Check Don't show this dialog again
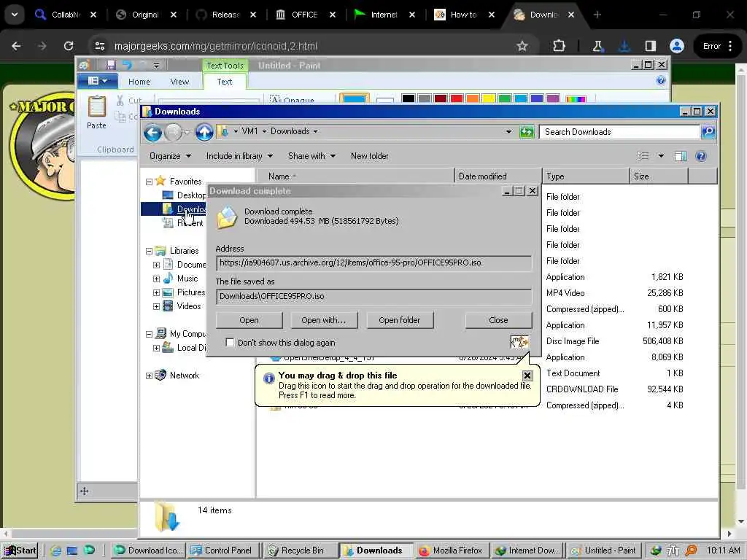747x560 pixels. point(230,343)
